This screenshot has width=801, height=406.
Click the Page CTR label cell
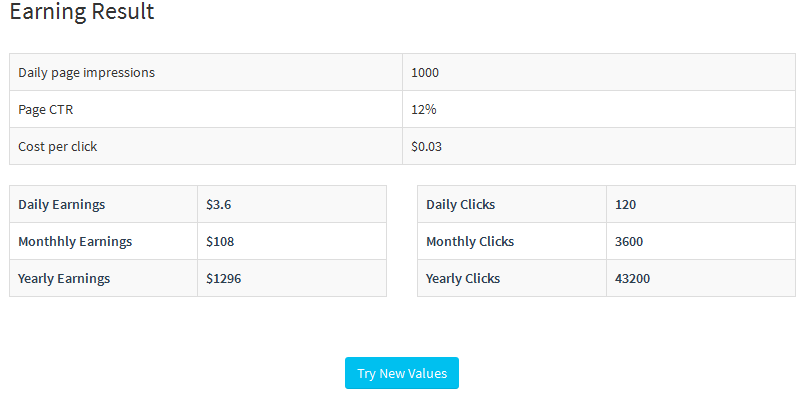point(206,109)
